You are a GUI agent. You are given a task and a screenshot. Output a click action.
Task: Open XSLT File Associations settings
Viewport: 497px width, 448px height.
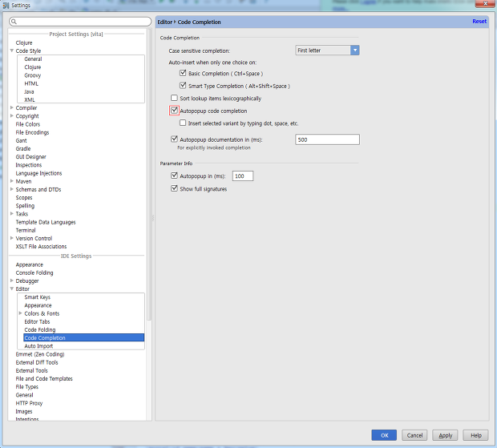pos(41,247)
